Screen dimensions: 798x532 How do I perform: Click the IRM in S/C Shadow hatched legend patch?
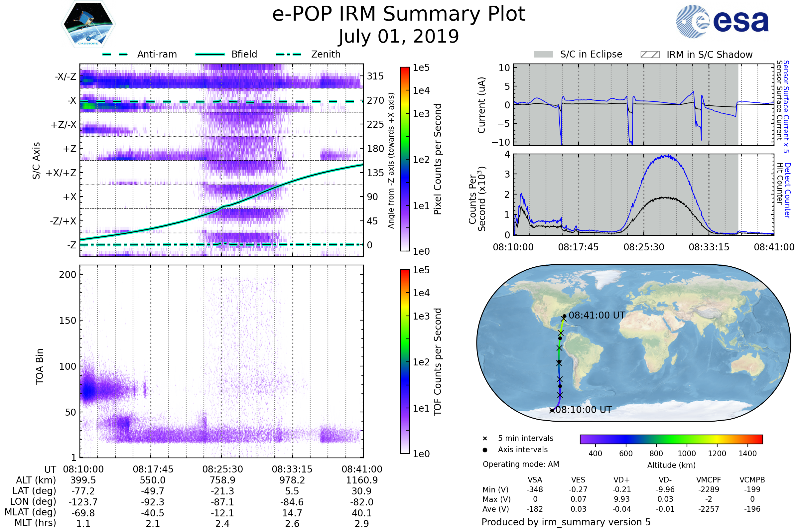coord(650,55)
